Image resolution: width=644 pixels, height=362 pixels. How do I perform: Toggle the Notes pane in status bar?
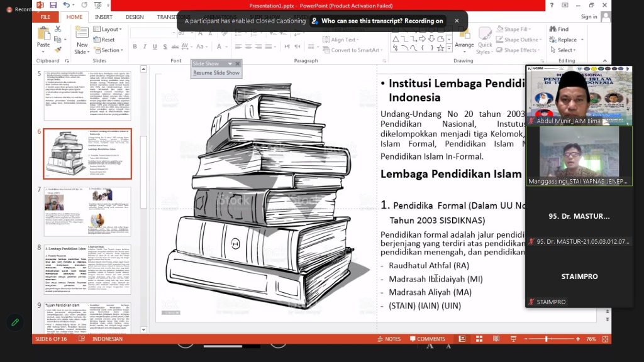coord(389,339)
